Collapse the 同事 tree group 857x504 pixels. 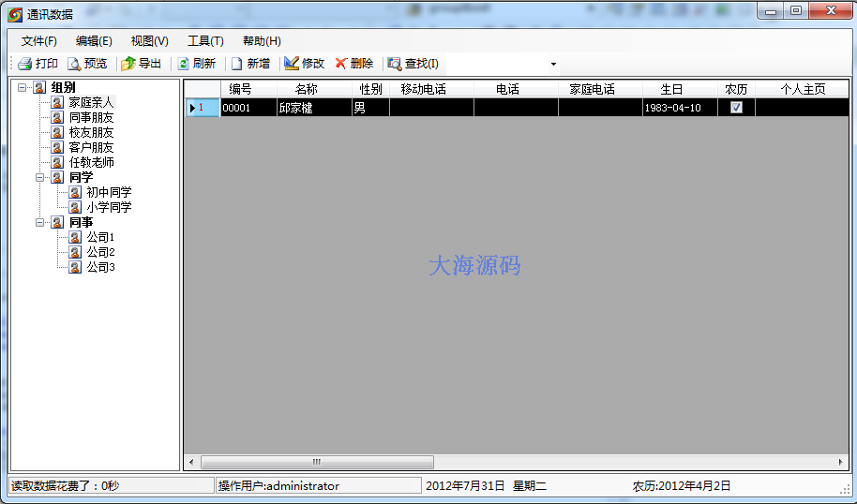[40, 222]
